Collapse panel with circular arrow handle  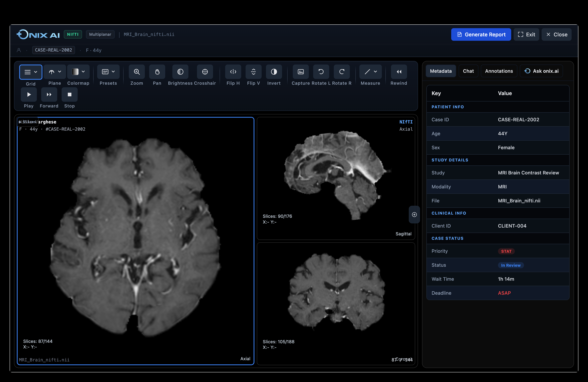[414, 214]
